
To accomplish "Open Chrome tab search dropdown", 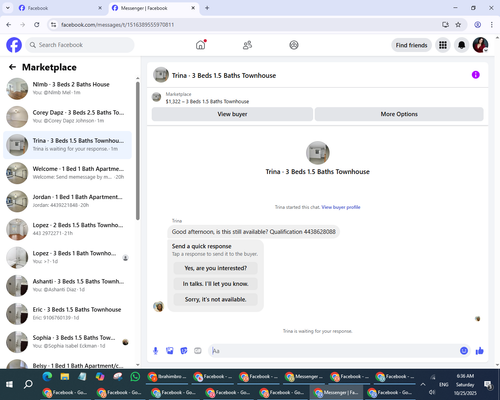I will point(8,8).
